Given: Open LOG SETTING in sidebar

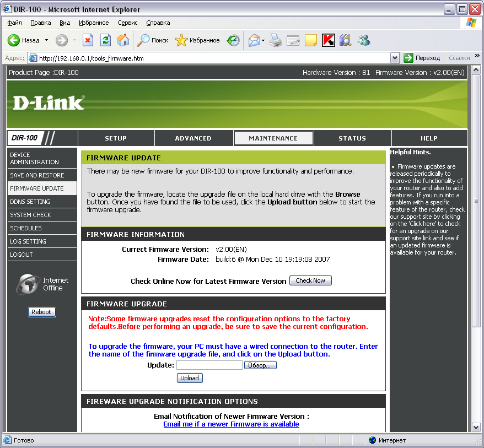Looking at the screenshot, I should [x=42, y=241].
